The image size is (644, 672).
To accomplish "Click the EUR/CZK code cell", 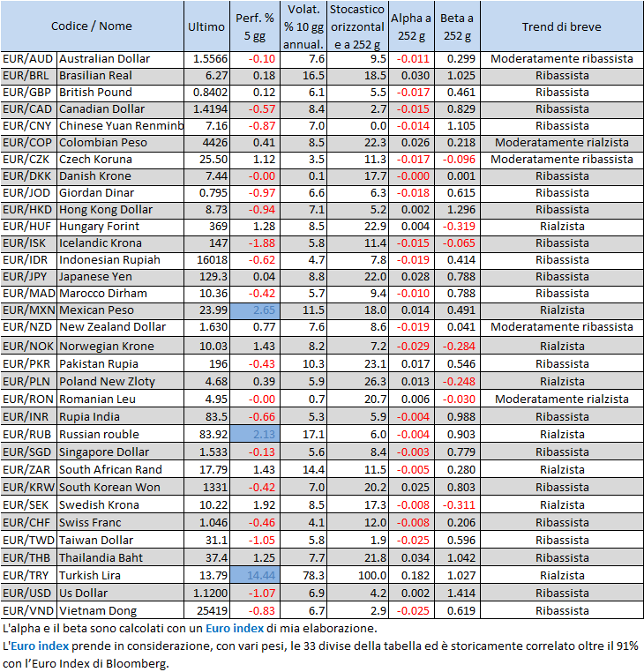I will point(29,160).
